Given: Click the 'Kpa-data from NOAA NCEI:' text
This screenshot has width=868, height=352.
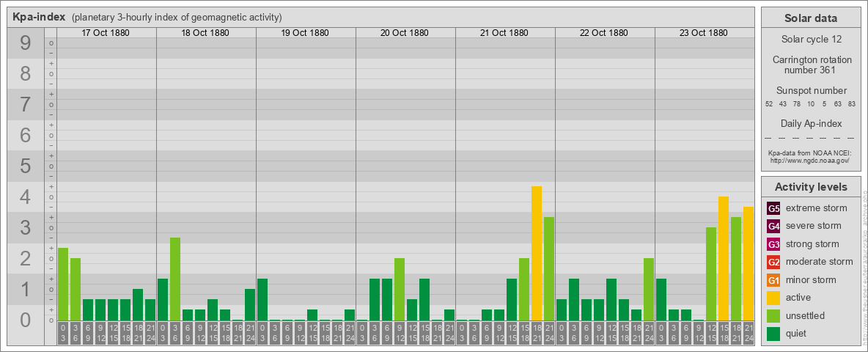Looking at the screenshot, I should (812, 153).
